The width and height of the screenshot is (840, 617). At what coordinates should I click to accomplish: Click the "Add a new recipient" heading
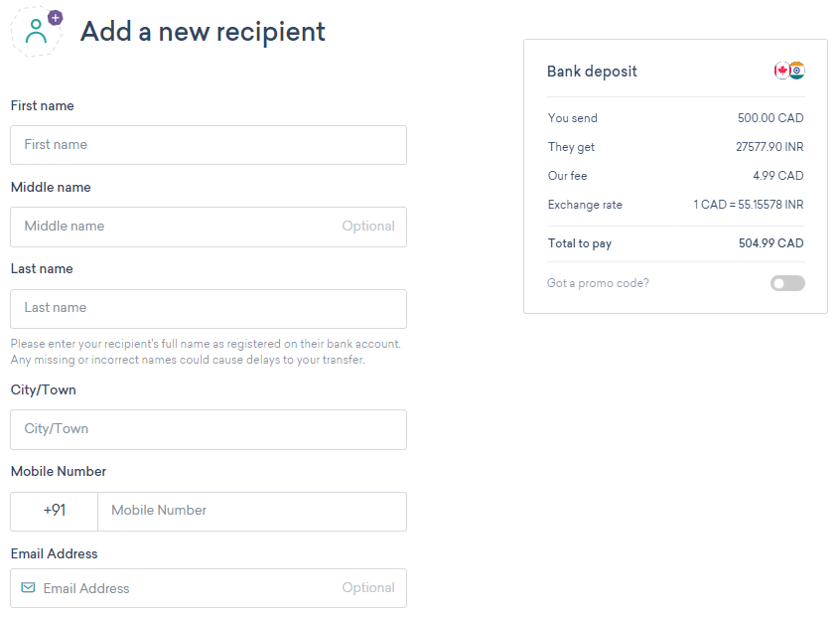click(x=203, y=31)
